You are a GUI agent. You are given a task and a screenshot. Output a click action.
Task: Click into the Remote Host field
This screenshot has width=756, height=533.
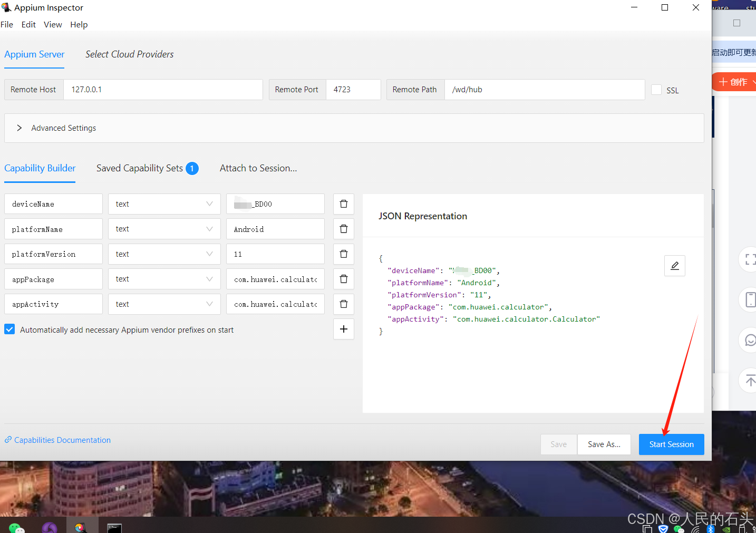tap(163, 90)
